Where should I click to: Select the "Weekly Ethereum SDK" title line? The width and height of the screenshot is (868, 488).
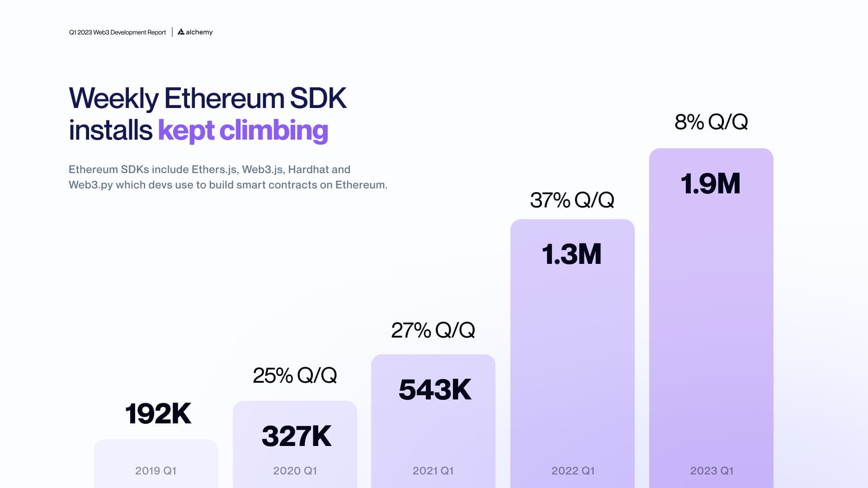pyautogui.click(x=208, y=98)
